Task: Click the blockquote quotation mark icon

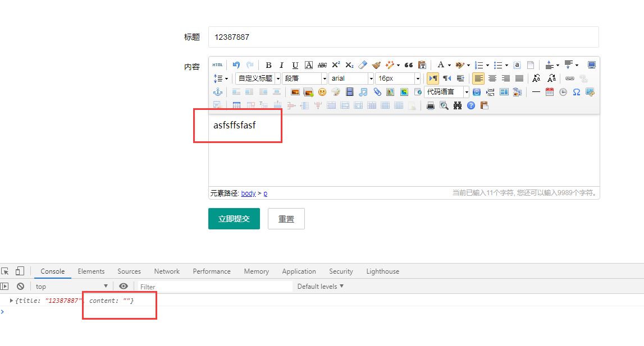Action: [x=409, y=65]
